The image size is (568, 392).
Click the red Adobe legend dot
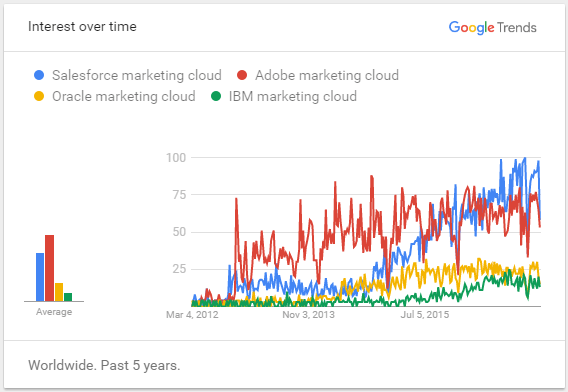(242, 75)
